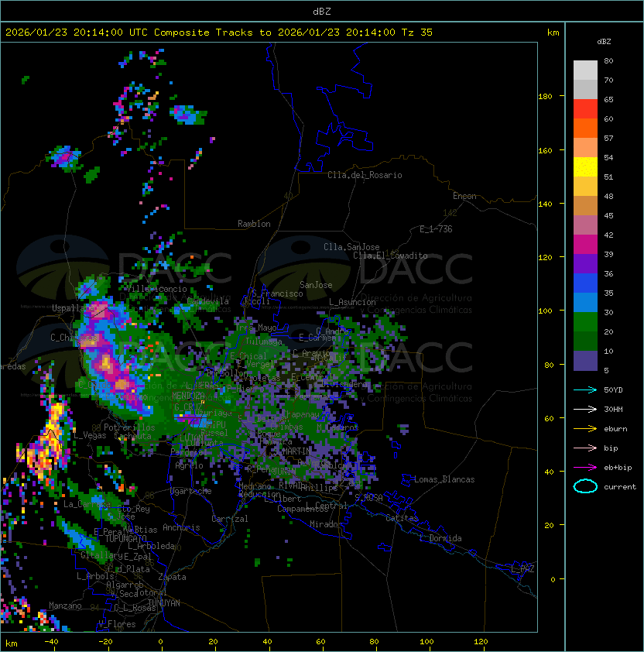Screen dimensions: 644x652
Task: Click the eburn yellow arrow legend icon
Action: point(585,429)
